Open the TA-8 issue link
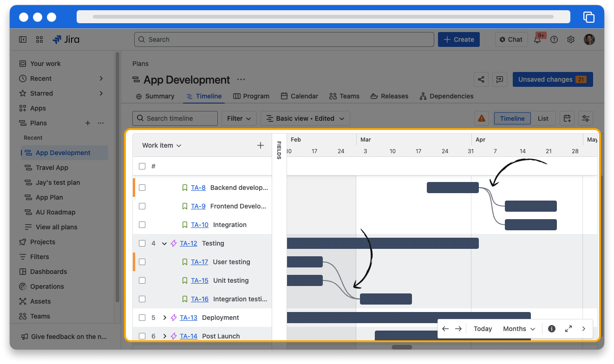This screenshot has height=364, width=614. coord(198,188)
